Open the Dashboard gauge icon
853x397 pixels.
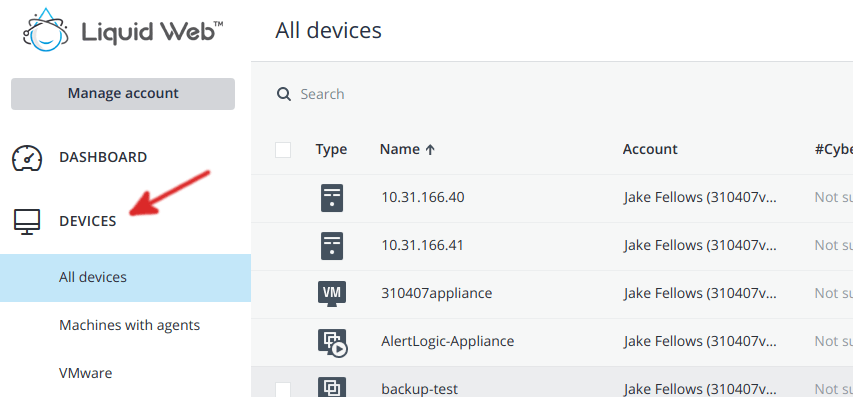point(27,158)
